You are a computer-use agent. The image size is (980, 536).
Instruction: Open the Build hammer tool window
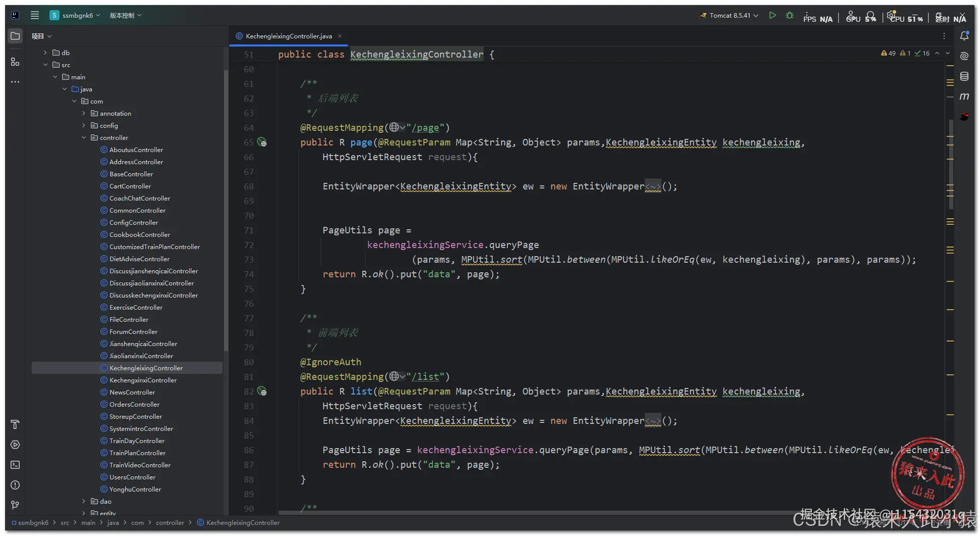15,424
